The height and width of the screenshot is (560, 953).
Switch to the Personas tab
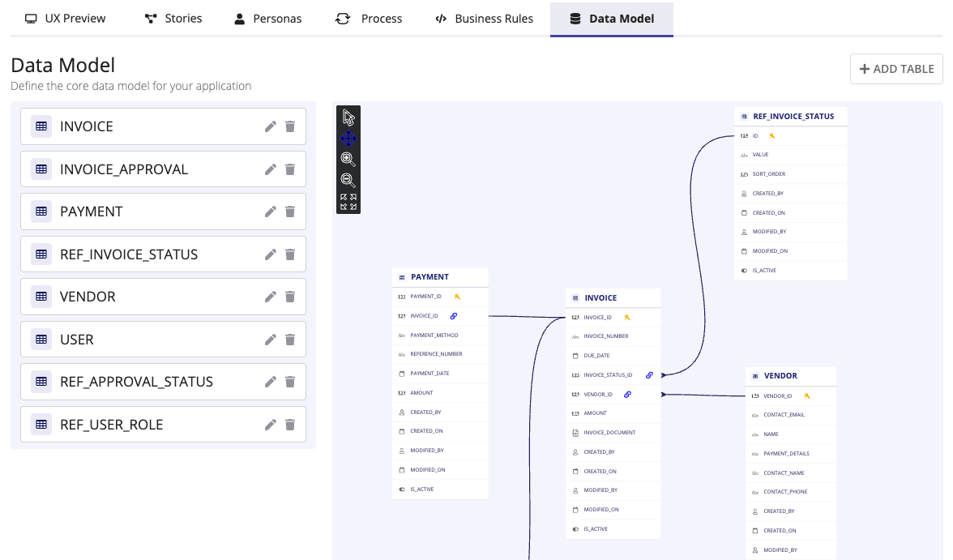(268, 19)
